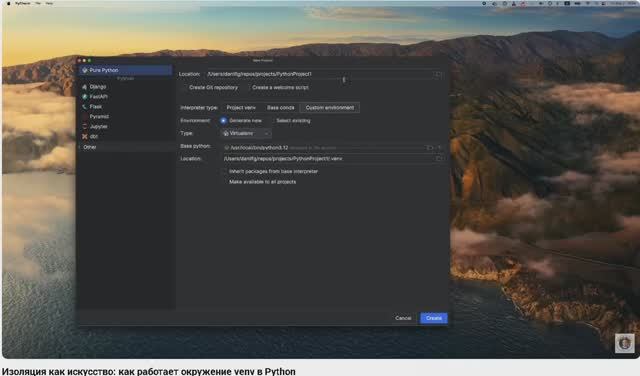The height and width of the screenshot is (376, 640).
Task: Select the Flask project type icon
Action: (x=84, y=107)
